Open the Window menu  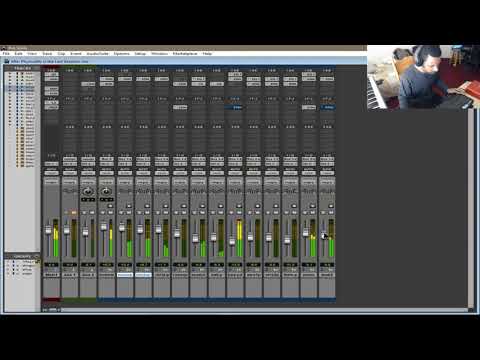(159, 53)
